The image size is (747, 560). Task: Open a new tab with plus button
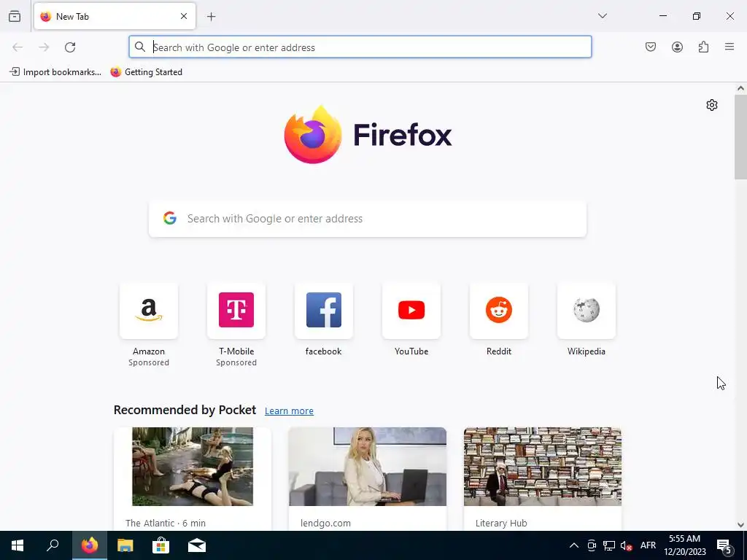(211, 17)
